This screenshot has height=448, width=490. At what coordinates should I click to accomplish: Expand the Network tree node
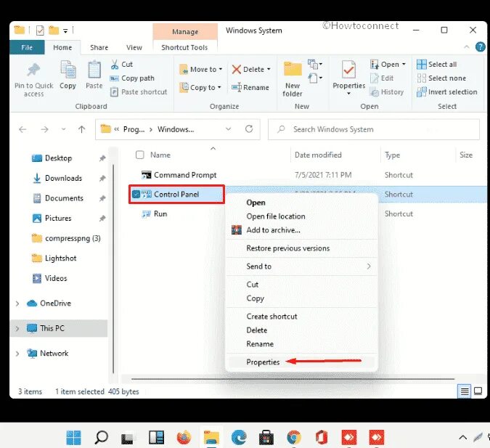coord(17,354)
